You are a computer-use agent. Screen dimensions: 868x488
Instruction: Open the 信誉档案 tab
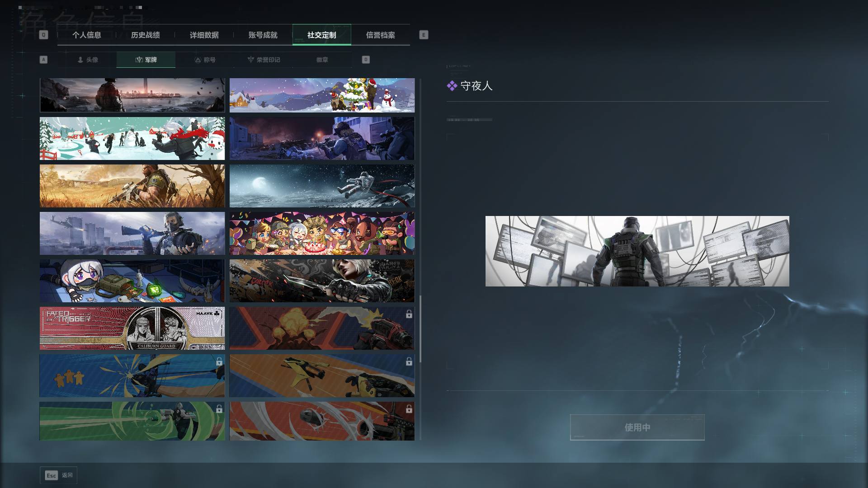[381, 35]
